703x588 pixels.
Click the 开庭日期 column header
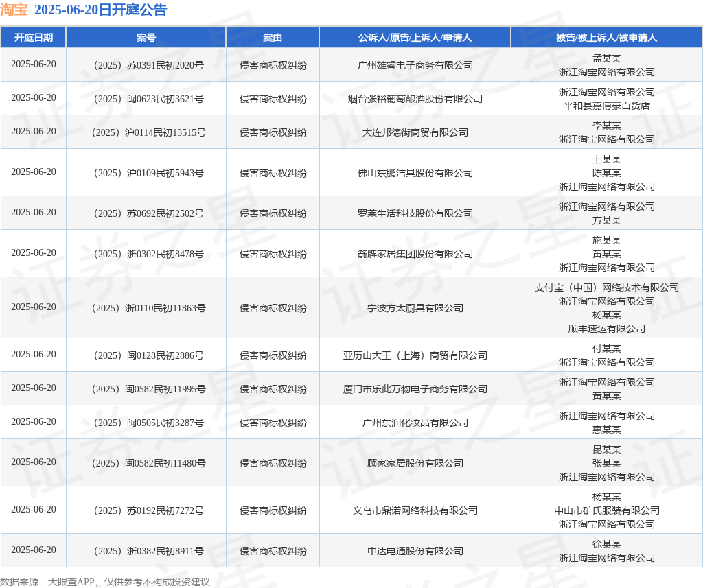[x=34, y=37]
